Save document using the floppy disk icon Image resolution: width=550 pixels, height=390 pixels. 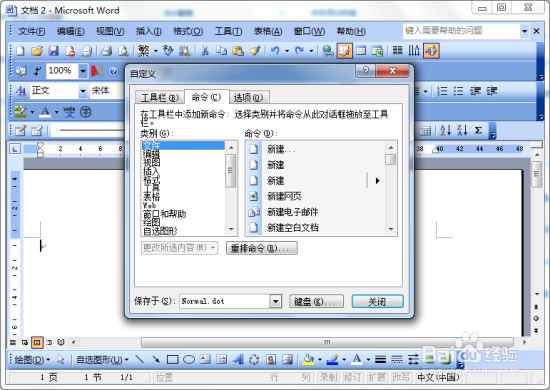pos(53,51)
